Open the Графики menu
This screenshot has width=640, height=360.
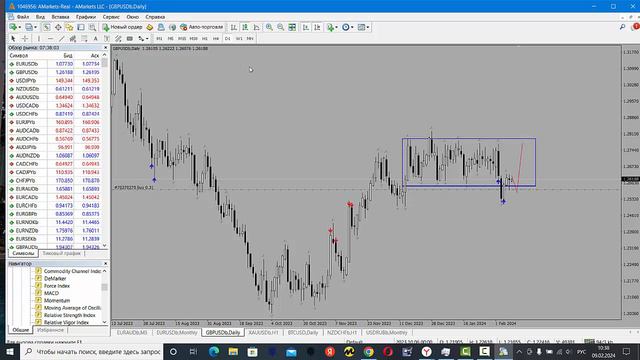(x=86, y=17)
